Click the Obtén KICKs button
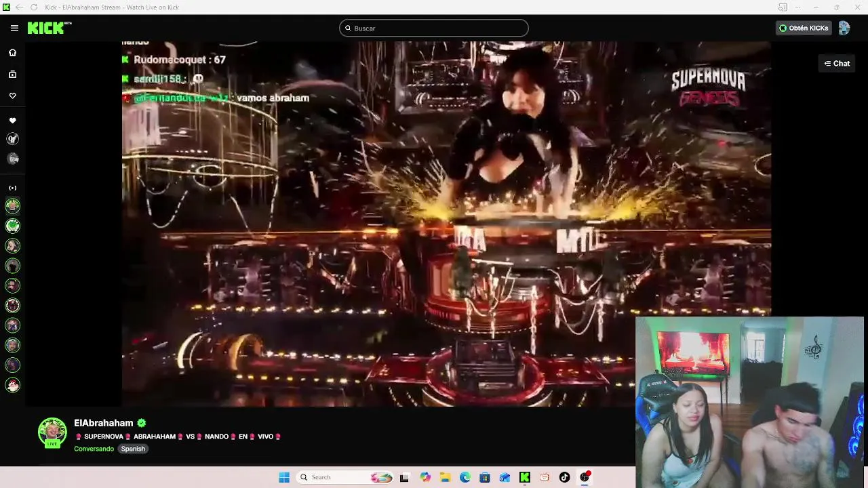 tap(804, 28)
